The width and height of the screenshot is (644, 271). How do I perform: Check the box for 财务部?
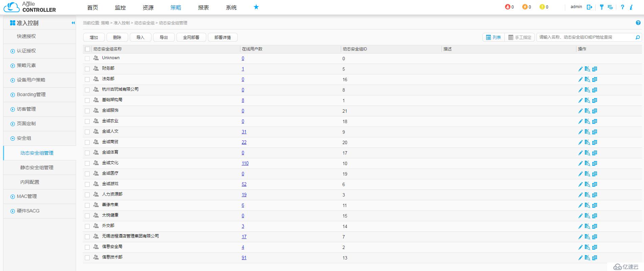[87, 69]
